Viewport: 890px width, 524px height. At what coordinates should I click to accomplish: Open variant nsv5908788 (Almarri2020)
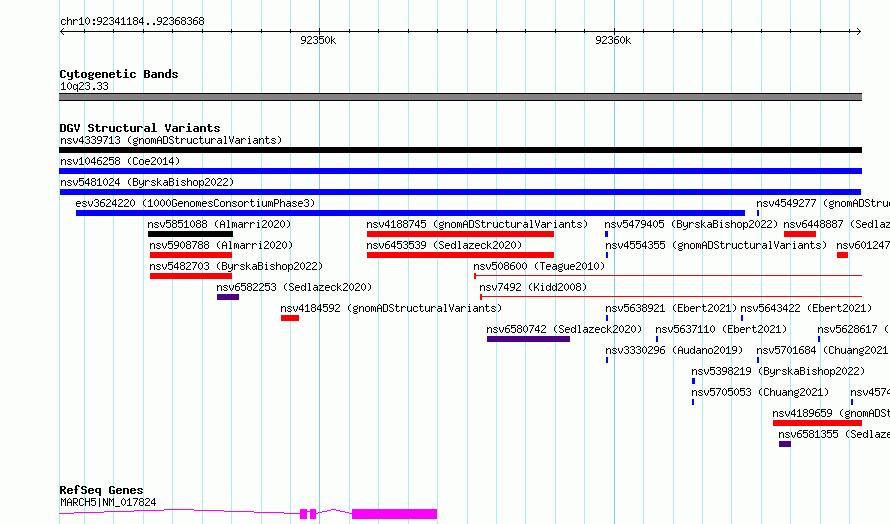click(221, 245)
